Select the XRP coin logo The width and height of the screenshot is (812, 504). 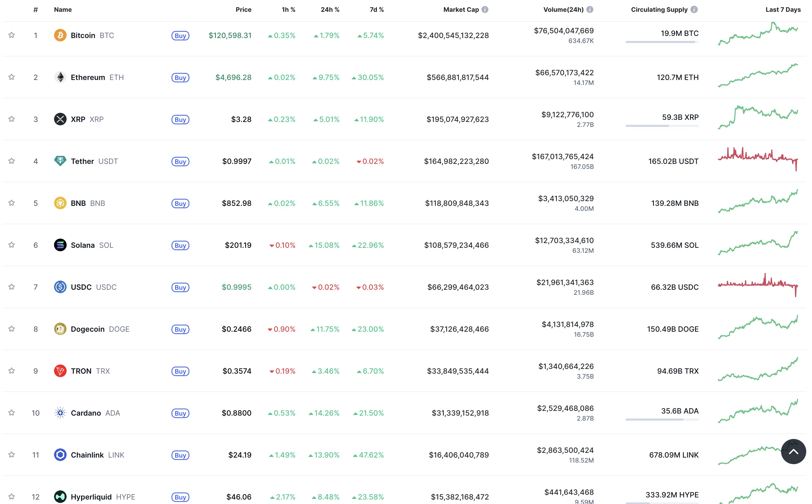click(60, 119)
